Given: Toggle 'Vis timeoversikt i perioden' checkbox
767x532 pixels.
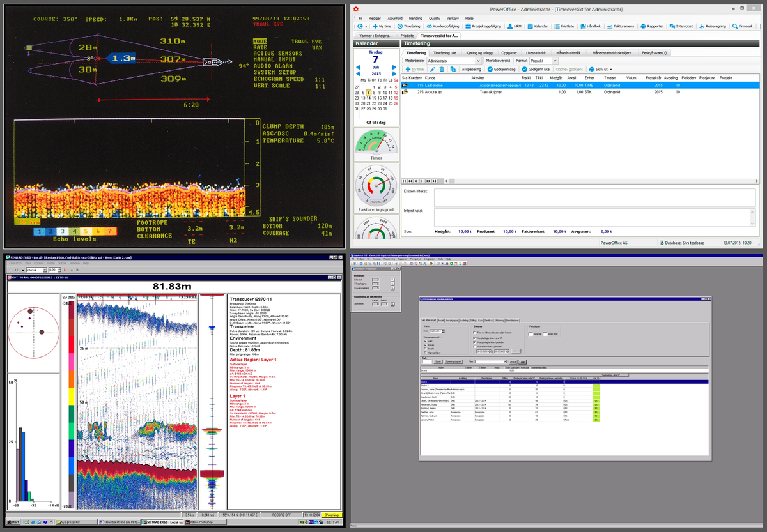Looking at the screenshot, I should [x=474, y=346].
